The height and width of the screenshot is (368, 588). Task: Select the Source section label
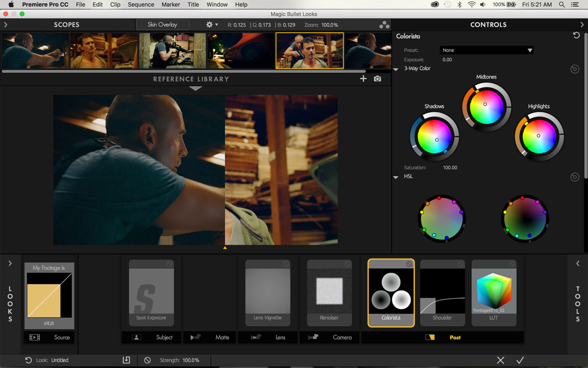(62, 337)
